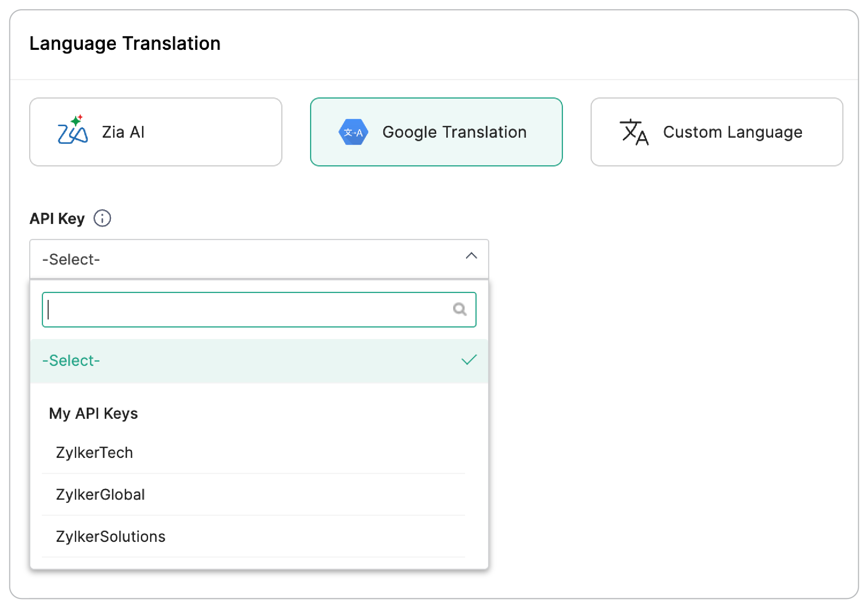Click the green checkmark on -Select-

(469, 360)
